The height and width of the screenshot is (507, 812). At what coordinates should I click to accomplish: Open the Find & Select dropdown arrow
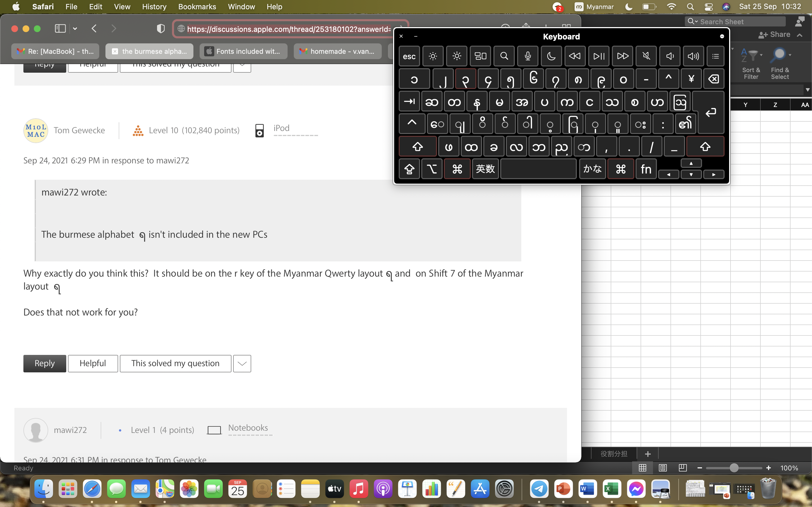tap(790, 55)
